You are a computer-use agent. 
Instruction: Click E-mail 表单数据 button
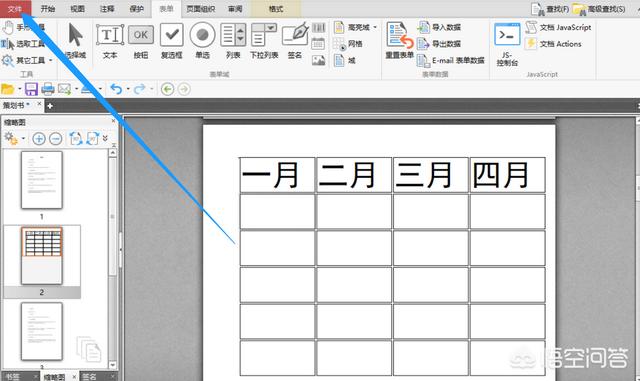pyautogui.click(x=451, y=60)
